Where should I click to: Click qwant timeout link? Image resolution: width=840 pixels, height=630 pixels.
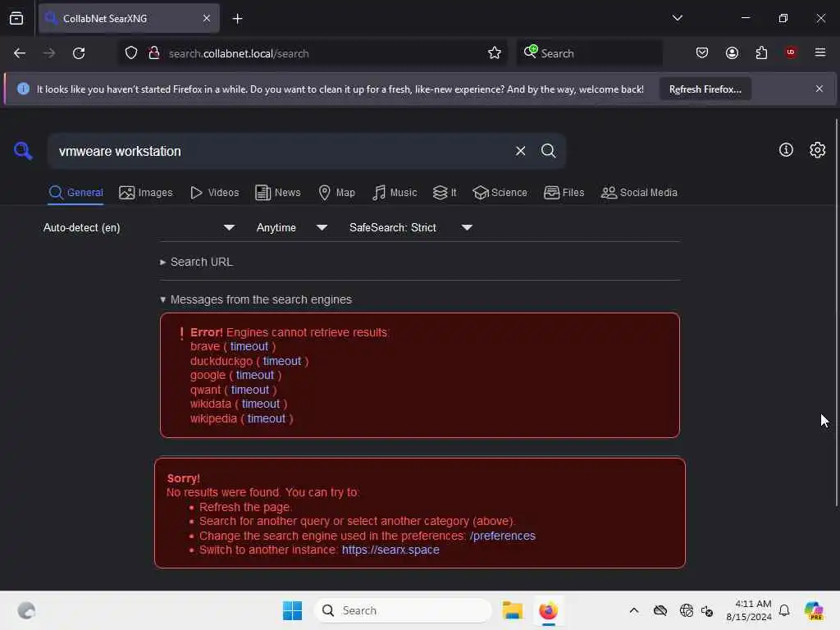pyautogui.click(x=250, y=390)
